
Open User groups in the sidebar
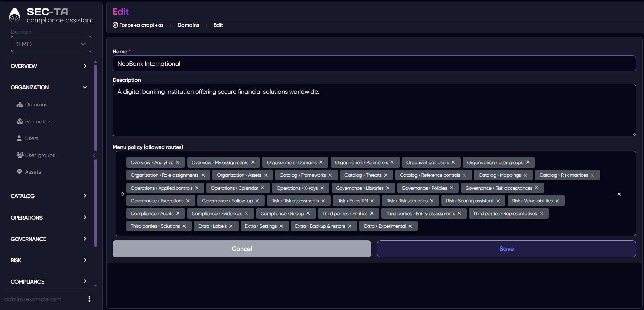(36, 155)
